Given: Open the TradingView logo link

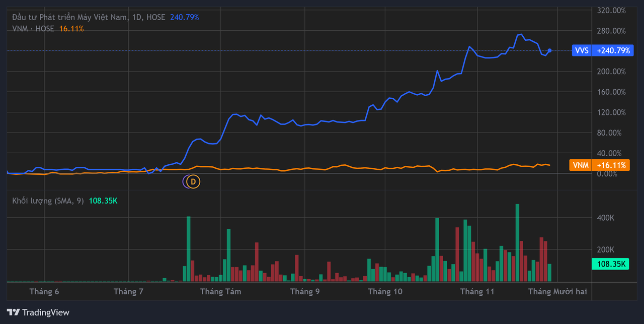Looking at the screenshot, I should pyautogui.click(x=38, y=312).
